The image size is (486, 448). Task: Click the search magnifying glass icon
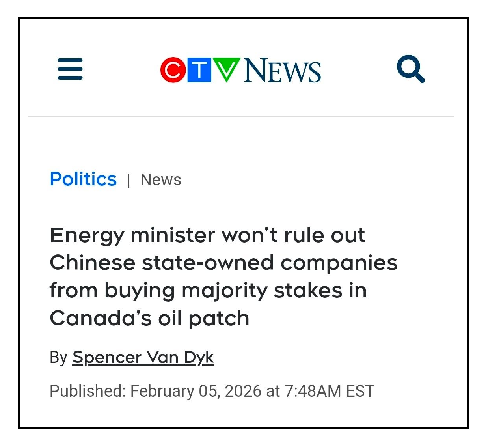tap(410, 69)
